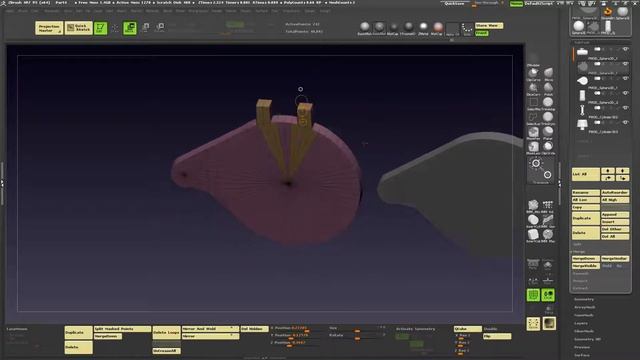This screenshot has height=360, width=640.
Task: Click Delete Loops button
Action: [167, 332]
